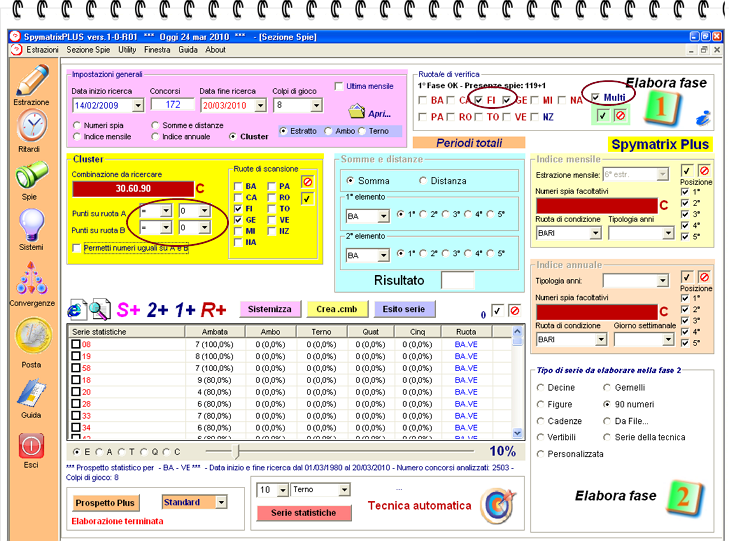Expand the Tipologia anni dropdown in Indice annuale

point(663,281)
